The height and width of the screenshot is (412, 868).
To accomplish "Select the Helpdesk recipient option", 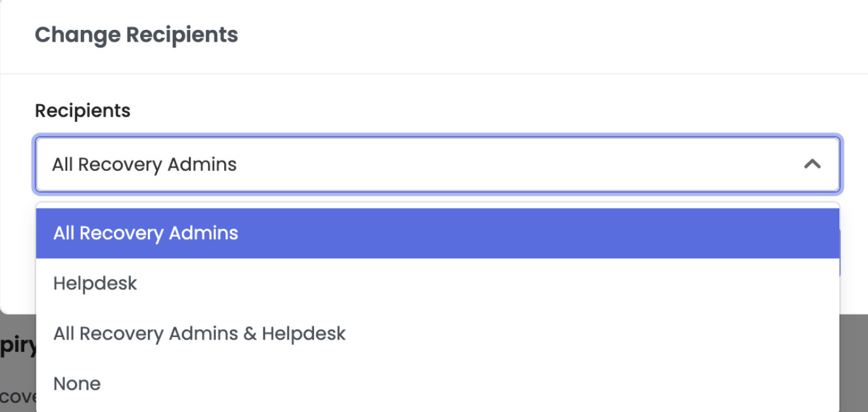I will coord(95,283).
